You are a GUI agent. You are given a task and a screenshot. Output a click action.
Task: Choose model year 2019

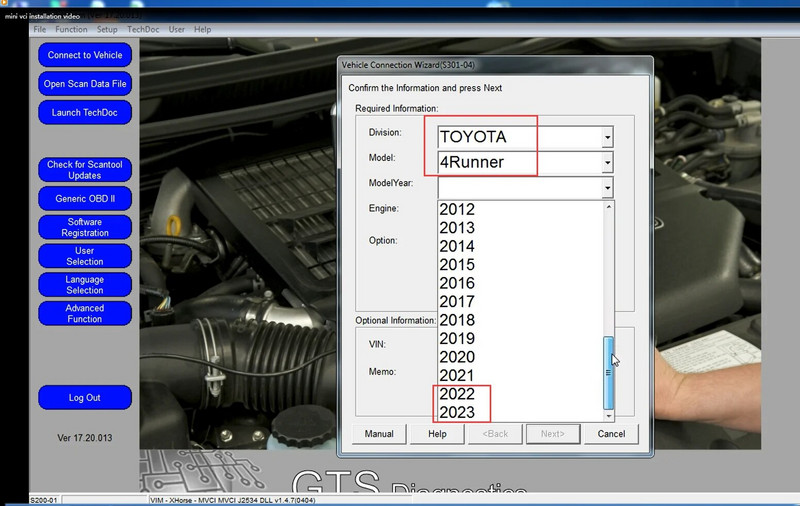coord(520,338)
